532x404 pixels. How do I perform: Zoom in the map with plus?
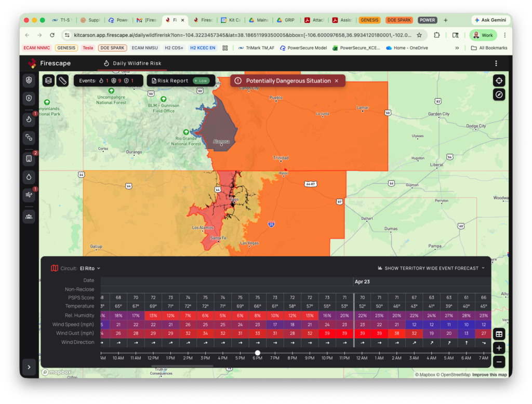click(499, 348)
